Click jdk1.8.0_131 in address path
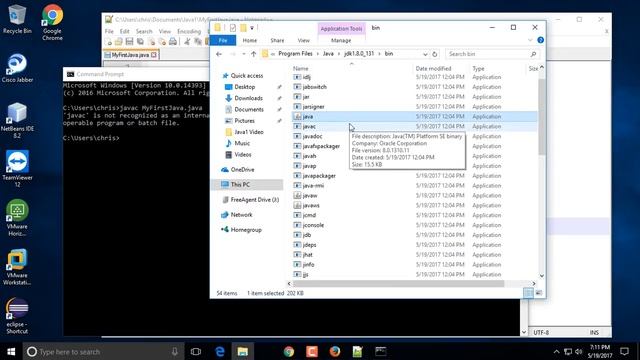 (x=359, y=54)
